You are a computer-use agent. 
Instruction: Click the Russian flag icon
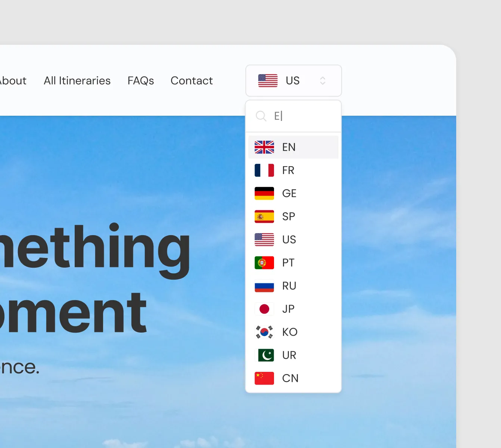(x=264, y=286)
